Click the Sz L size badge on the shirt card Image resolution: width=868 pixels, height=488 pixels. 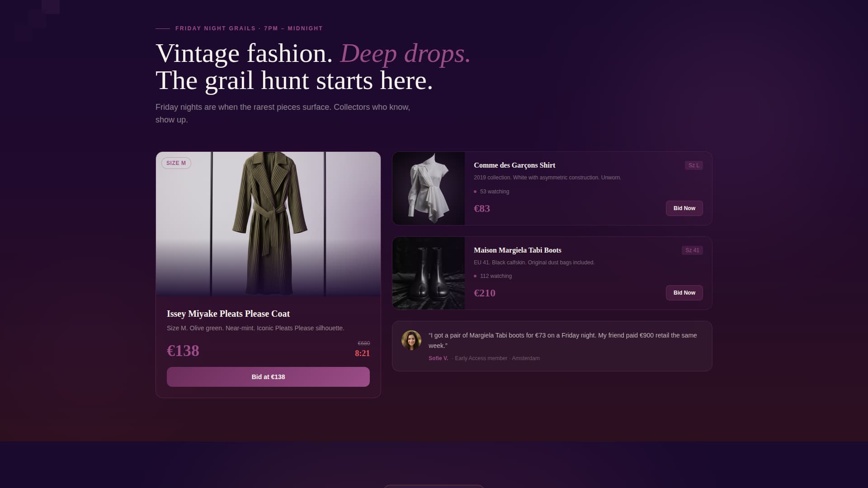(x=693, y=165)
